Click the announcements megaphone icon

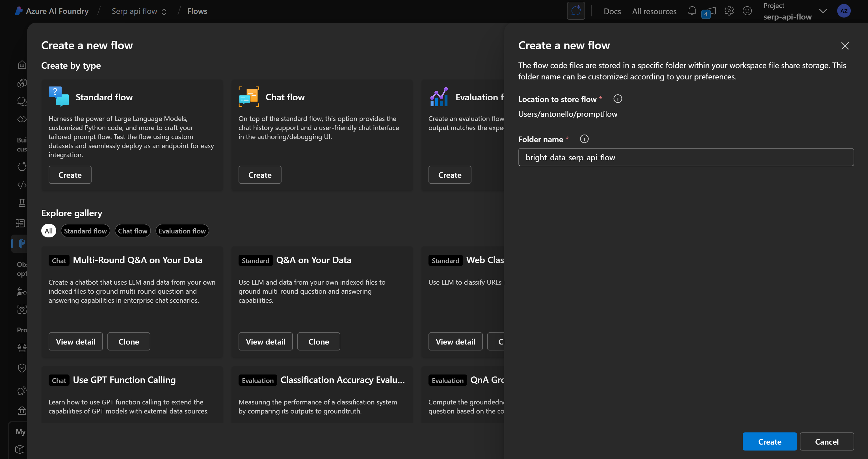pos(710,12)
